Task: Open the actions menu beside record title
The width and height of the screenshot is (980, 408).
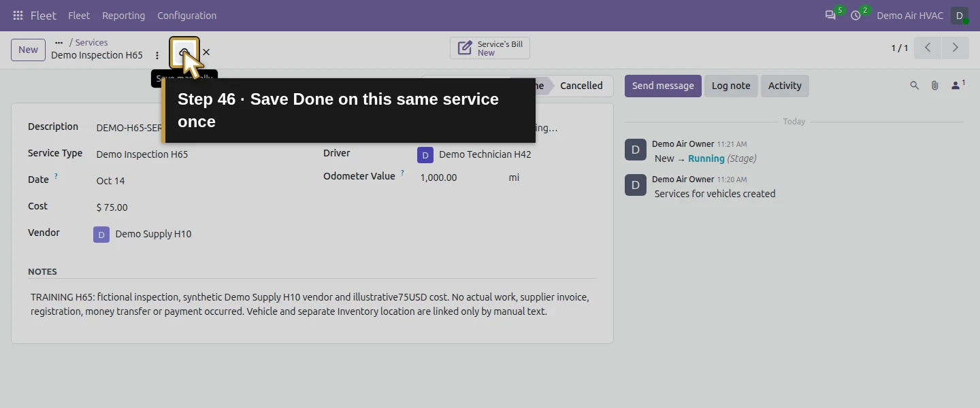Action: (x=157, y=55)
